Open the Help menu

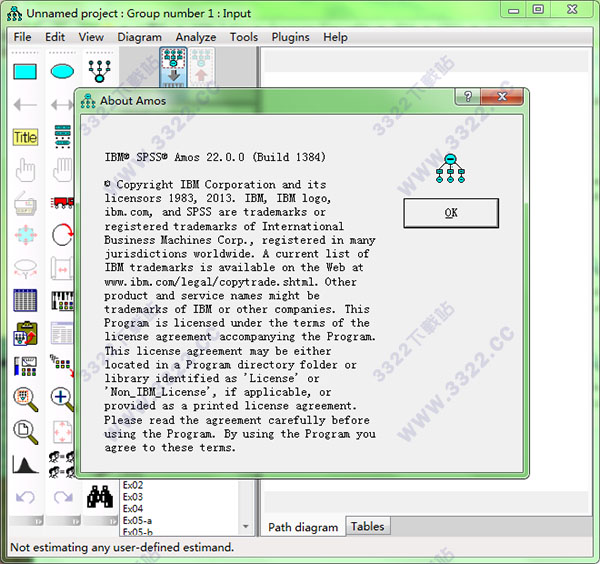point(335,37)
